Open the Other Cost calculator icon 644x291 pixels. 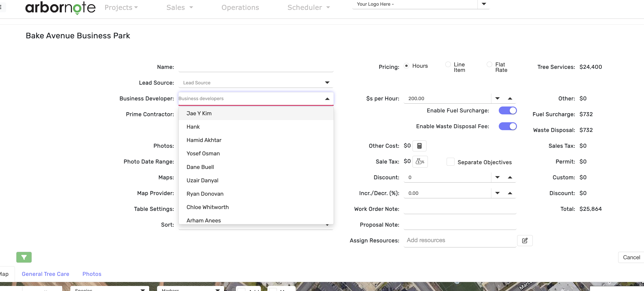click(x=419, y=146)
